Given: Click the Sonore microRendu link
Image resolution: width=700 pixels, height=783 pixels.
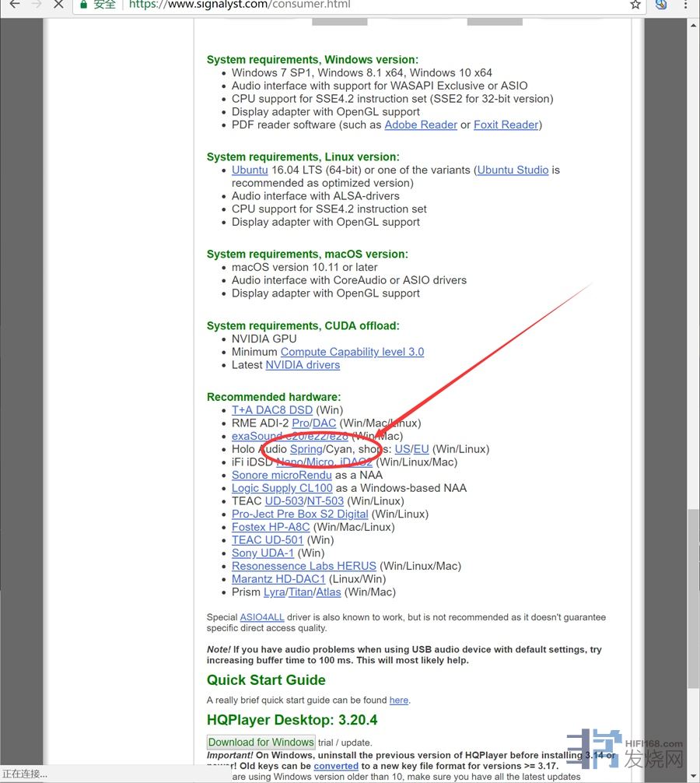Looking at the screenshot, I should coord(282,475).
